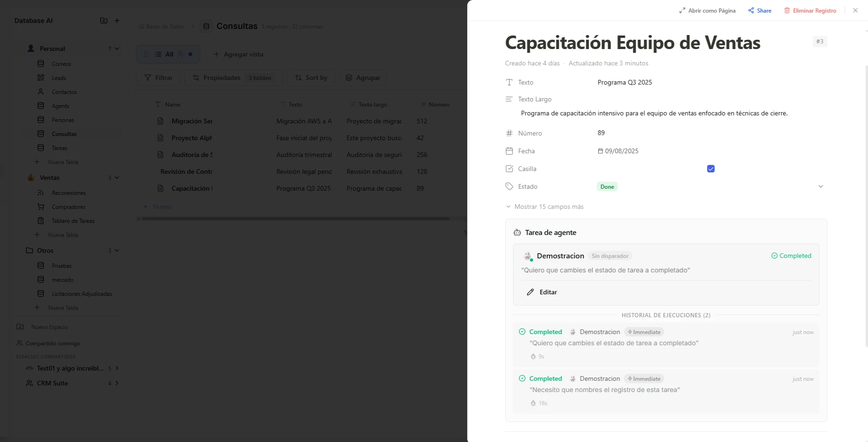Click Nuevo Espacio in sidebar

(42, 327)
